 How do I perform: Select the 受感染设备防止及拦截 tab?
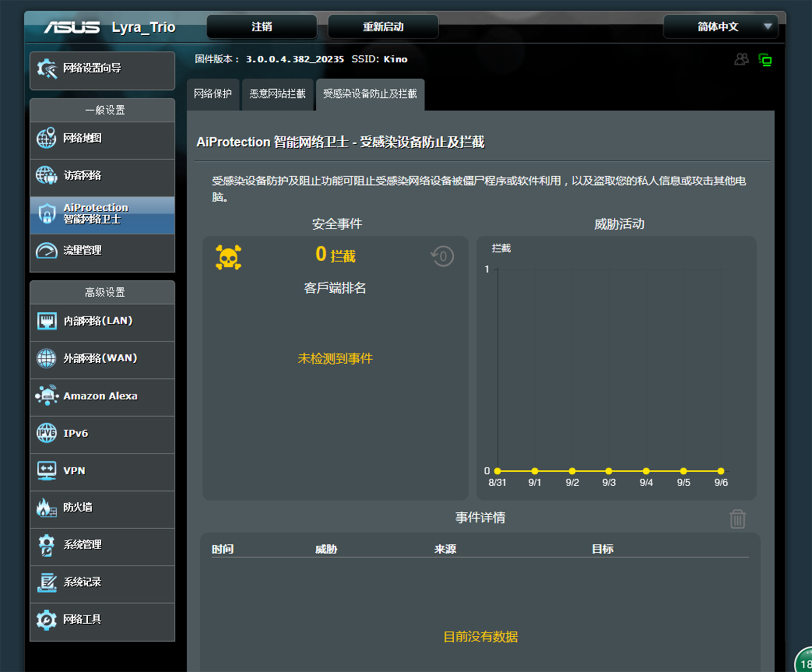point(370,94)
